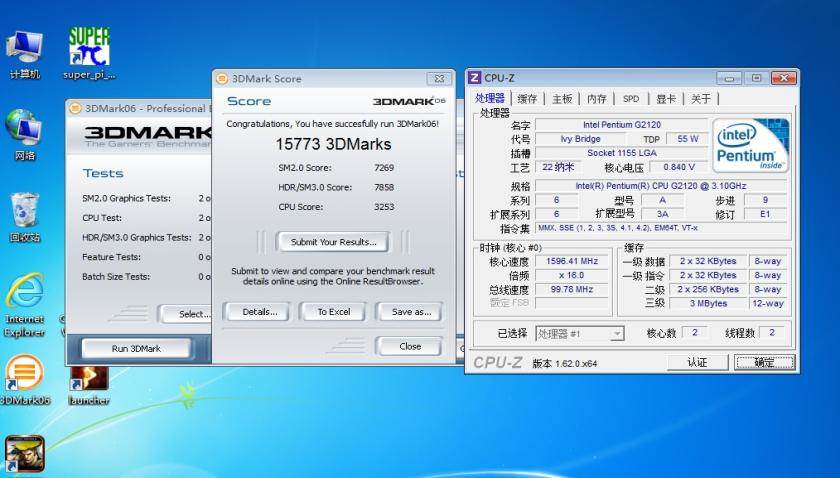Launch Internet Explorer from the desktop
Image resolution: width=840 pixels, height=478 pixels.
(x=24, y=305)
